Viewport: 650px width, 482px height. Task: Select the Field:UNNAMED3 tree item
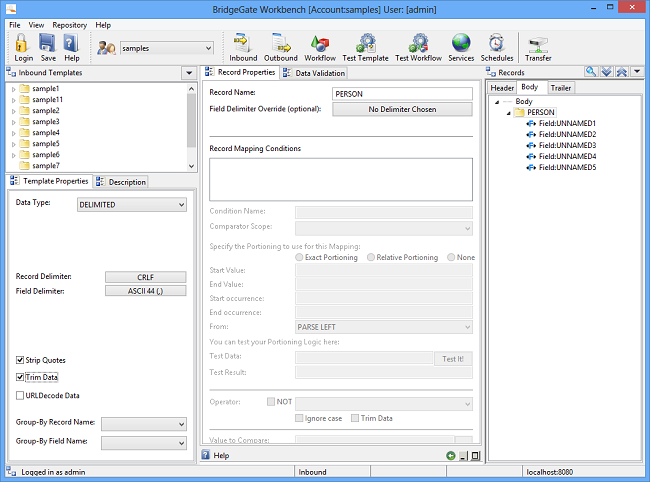click(x=567, y=145)
